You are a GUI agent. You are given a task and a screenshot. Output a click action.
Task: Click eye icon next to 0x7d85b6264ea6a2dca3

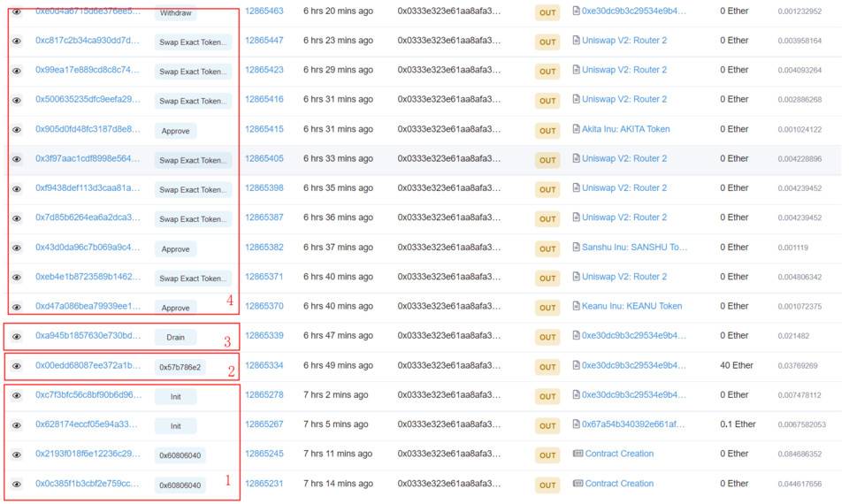point(17,218)
